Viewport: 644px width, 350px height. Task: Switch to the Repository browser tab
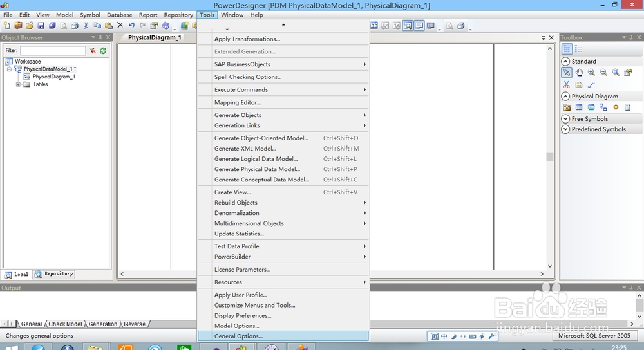click(x=54, y=273)
